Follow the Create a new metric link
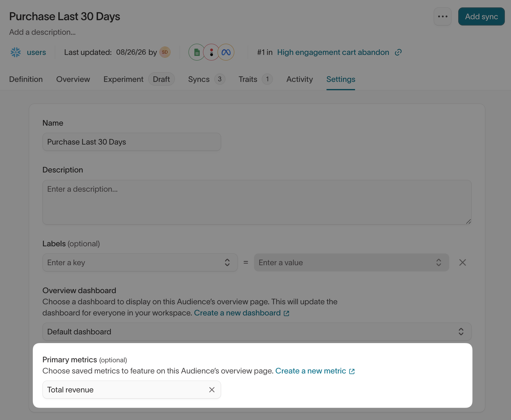The image size is (511, 420). (311, 371)
